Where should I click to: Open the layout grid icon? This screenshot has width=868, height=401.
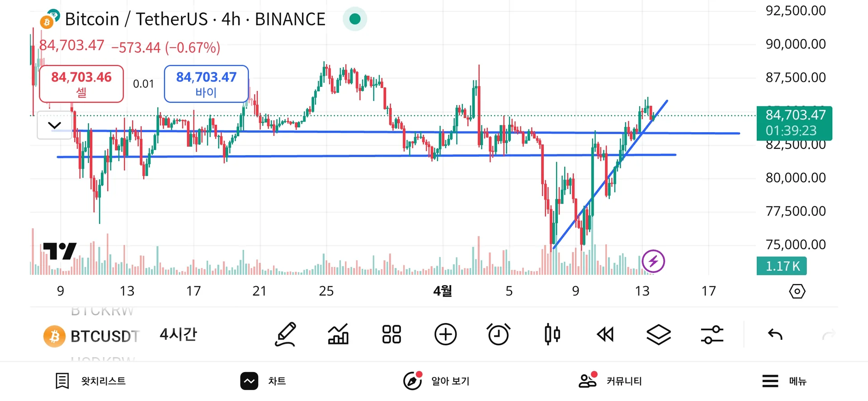pos(392,335)
